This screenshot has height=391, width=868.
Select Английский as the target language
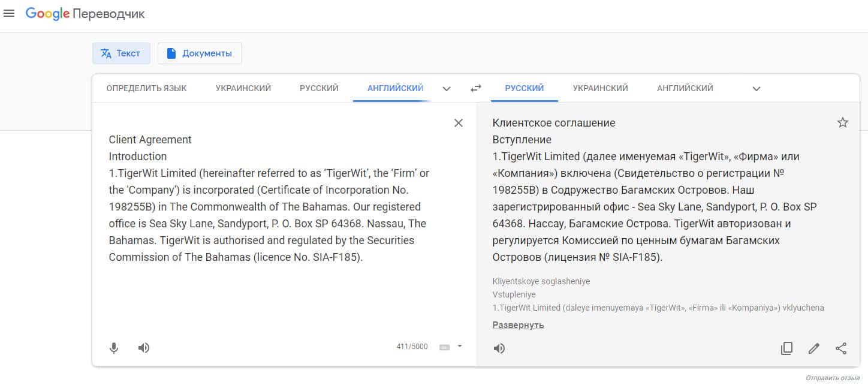pyautogui.click(x=685, y=88)
